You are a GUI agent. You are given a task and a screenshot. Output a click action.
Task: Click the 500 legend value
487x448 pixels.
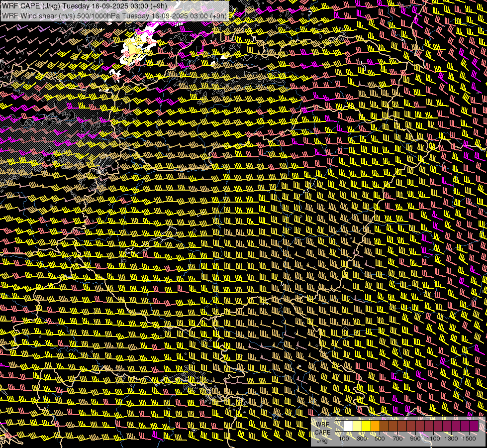[x=380, y=439]
